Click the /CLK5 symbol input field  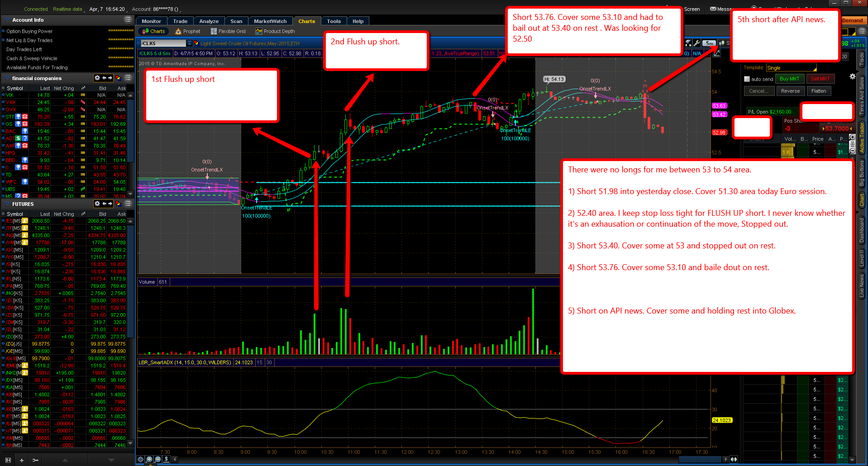click(163, 43)
